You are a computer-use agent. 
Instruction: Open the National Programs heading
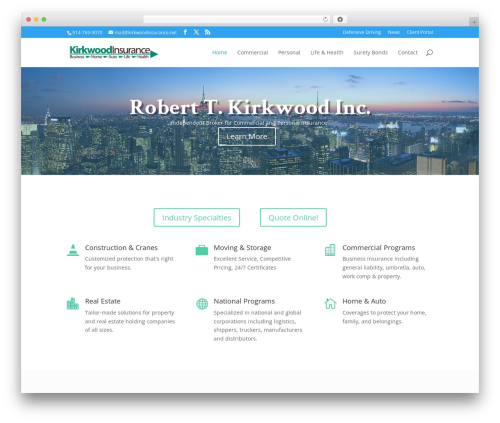(x=244, y=301)
